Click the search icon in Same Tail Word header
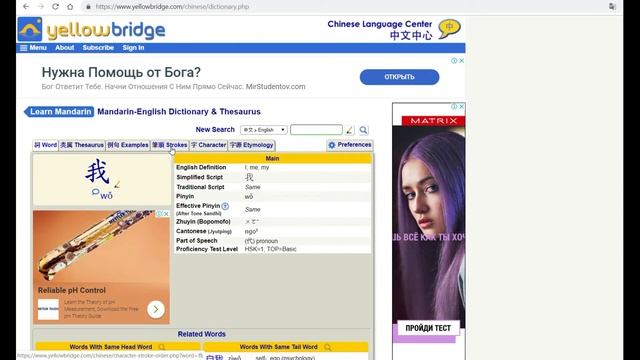Screen dimensions: 640x360 point(327,347)
